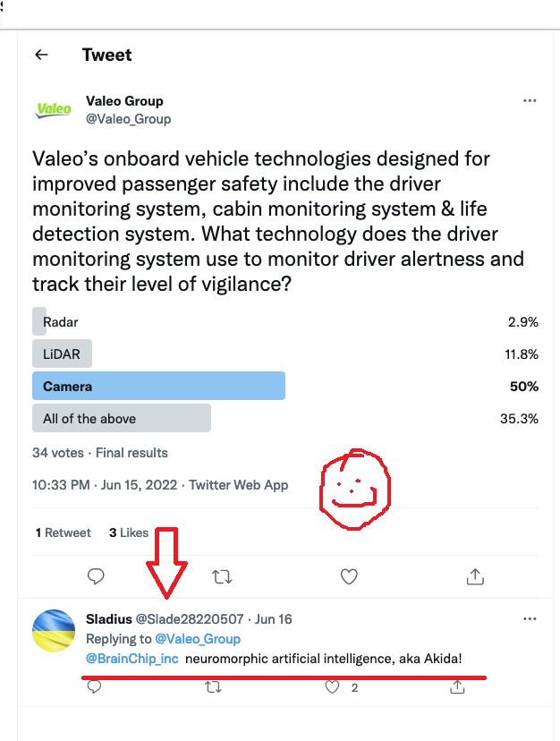This screenshot has height=741, width=560.
Task: Like the Valeo Group tweet
Action: tap(350, 576)
